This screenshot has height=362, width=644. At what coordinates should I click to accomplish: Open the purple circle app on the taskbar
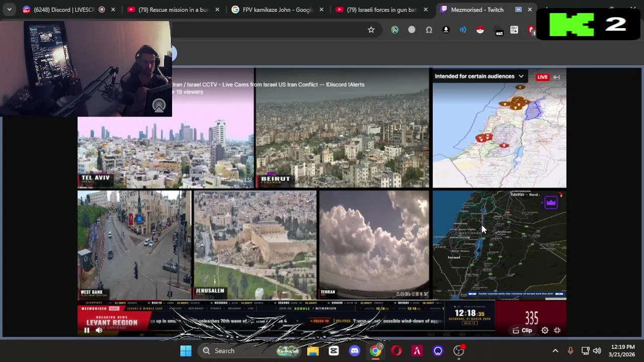pos(438,350)
